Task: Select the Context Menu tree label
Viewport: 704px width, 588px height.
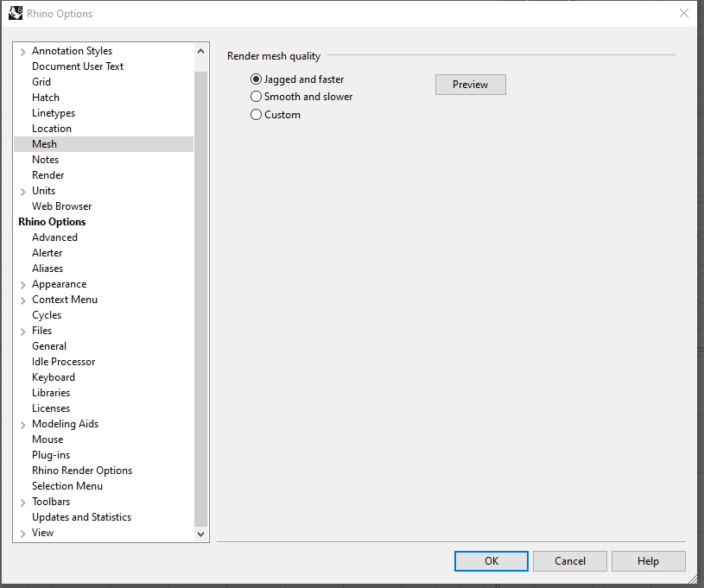Action: (65, 300)
